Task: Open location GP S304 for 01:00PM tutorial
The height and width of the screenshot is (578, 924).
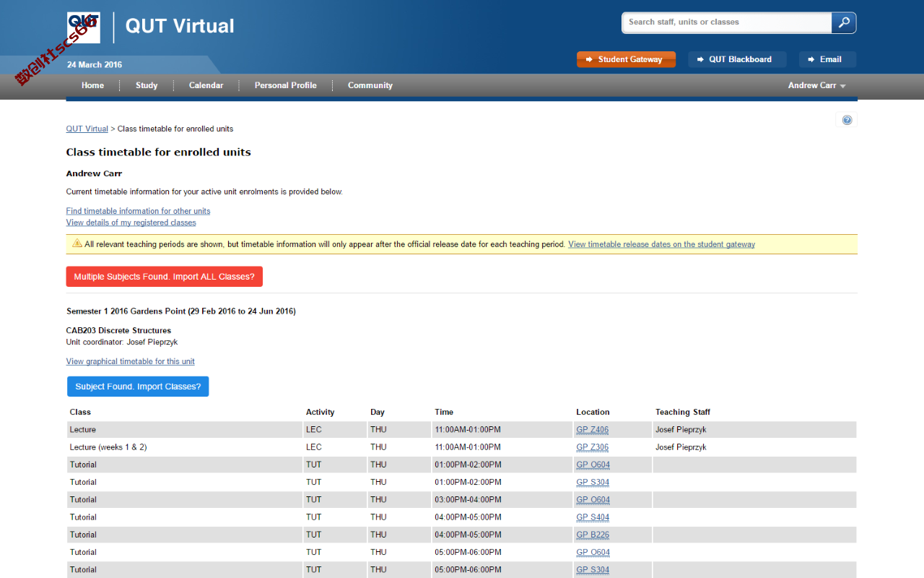Action: click(x=593, y=482)
